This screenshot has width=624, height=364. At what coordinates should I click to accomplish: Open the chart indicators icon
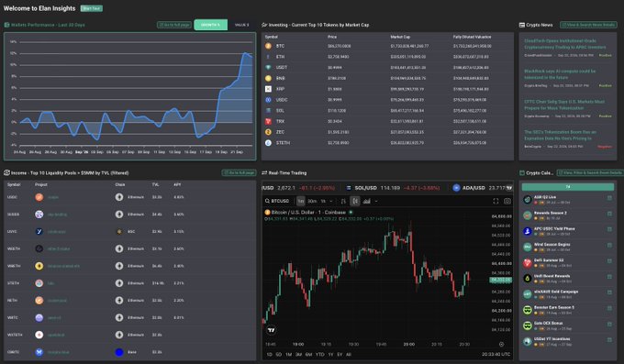(x=367, y=202)
